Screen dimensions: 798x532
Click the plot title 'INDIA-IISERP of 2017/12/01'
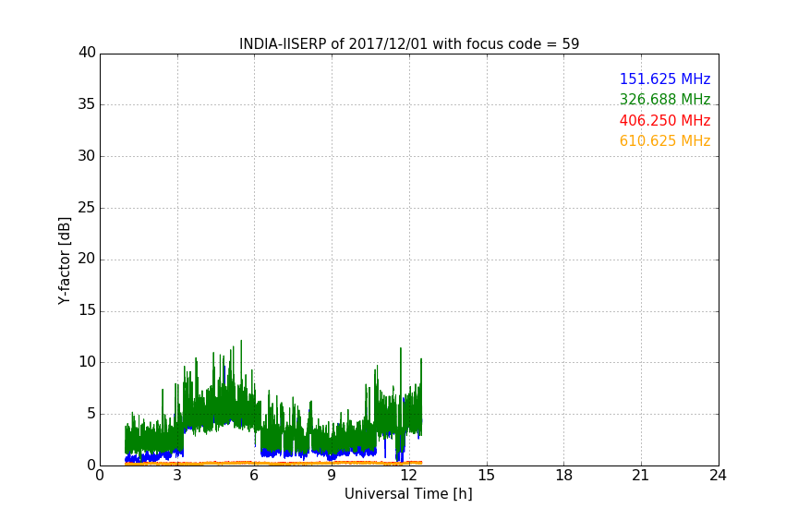(333, 44)
